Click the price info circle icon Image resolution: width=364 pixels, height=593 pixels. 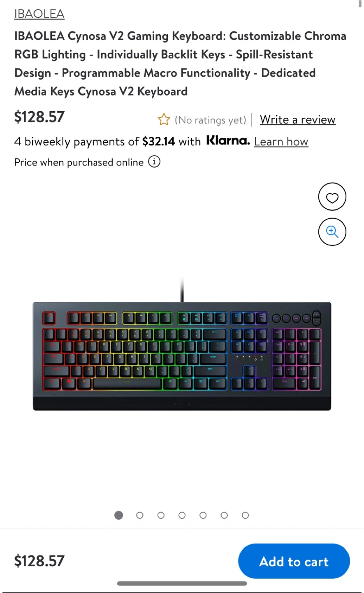(154, 161)
